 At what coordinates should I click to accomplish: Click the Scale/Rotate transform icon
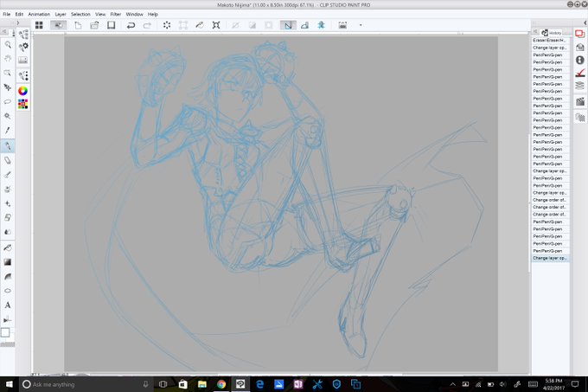pos(183,25)
